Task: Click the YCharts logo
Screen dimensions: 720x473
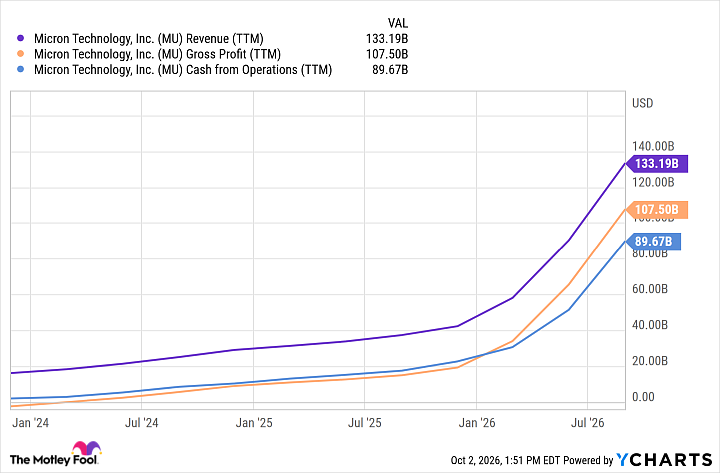Action: tap(664, 460)
